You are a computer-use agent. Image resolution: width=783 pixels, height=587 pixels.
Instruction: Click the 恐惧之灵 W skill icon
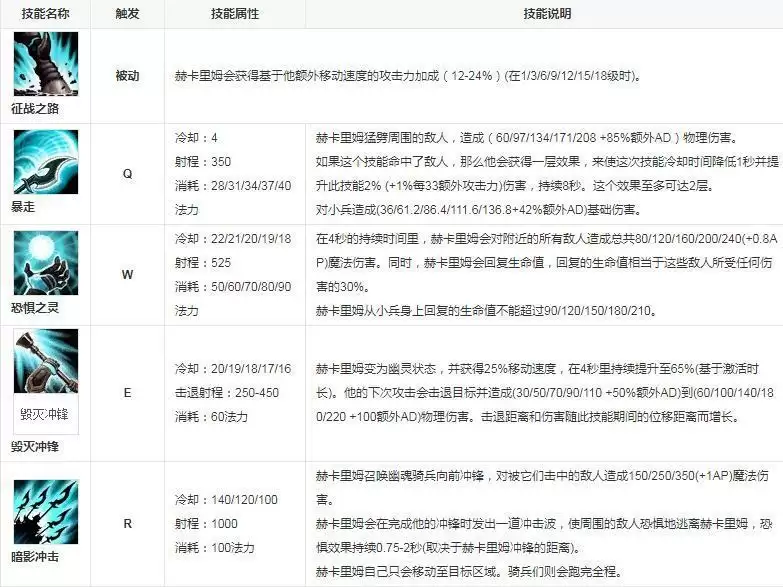point(46,263)
